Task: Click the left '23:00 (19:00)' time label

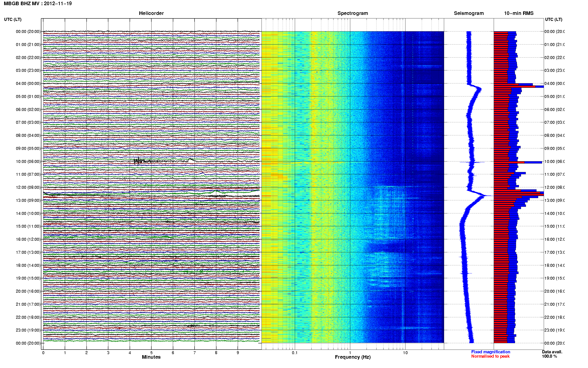Action: tap(28, 330)
